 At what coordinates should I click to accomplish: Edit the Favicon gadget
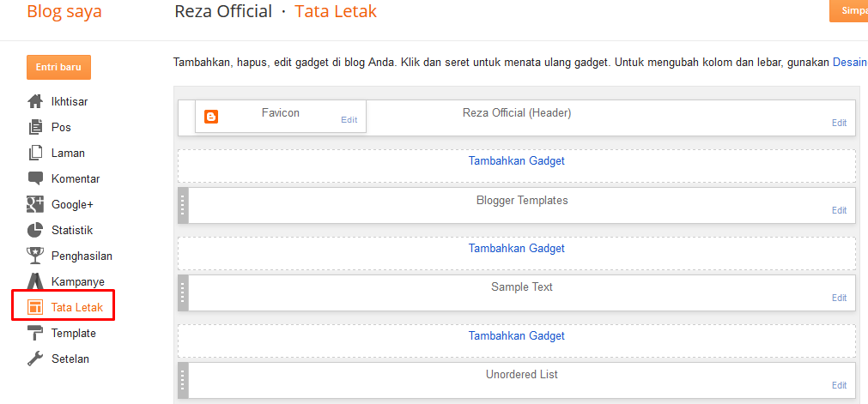tap(349, 119)
